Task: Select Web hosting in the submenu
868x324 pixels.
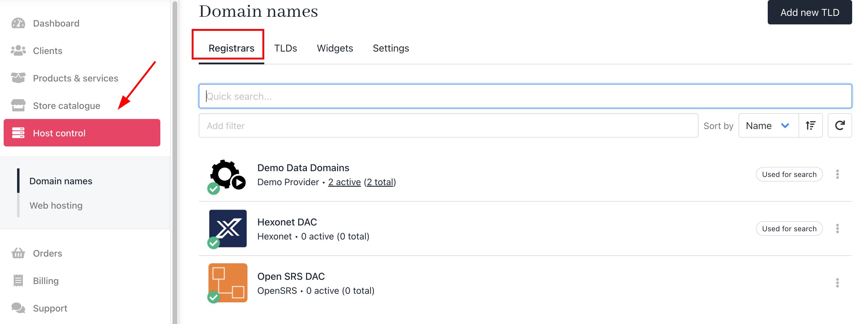Action: click(56, 205)
